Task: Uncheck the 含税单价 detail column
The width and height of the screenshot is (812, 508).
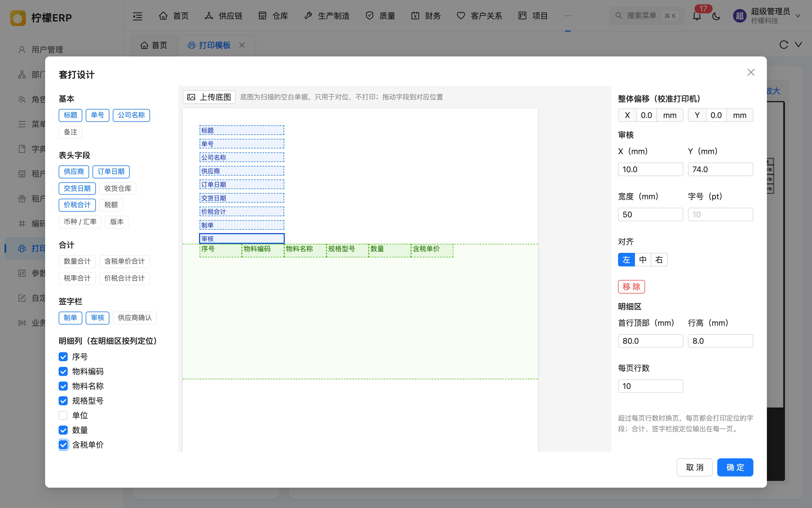Action: tap(63, 445)
